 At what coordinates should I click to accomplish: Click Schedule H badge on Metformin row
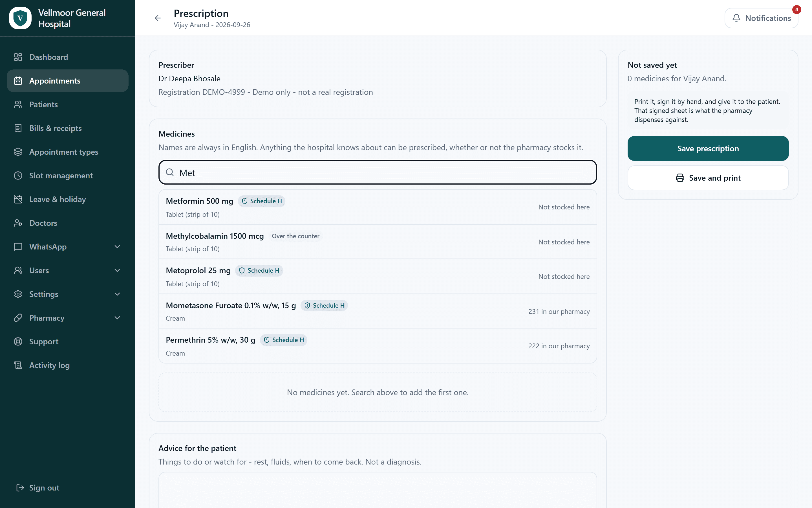pos(262,201)
